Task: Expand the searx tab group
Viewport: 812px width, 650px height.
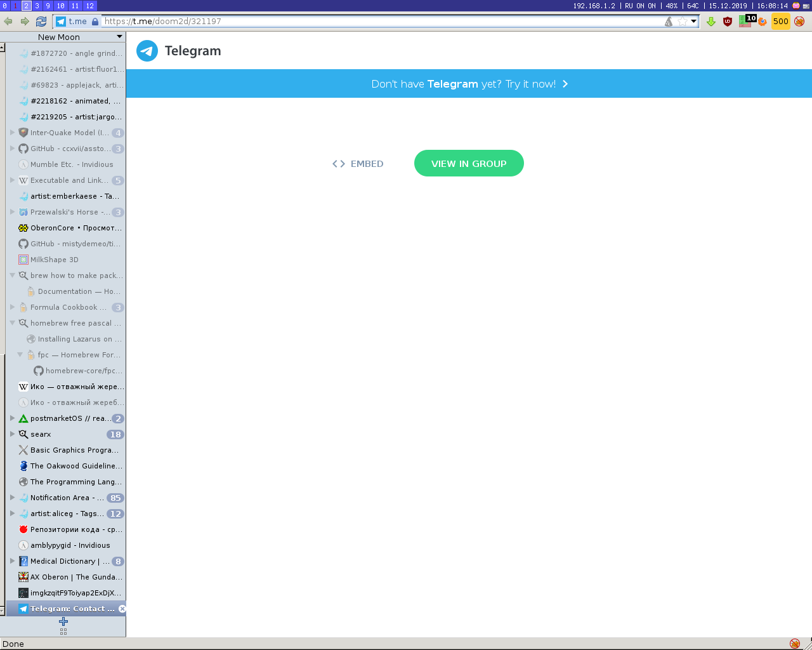Action: pyautogui.click(x=12, y=434)
